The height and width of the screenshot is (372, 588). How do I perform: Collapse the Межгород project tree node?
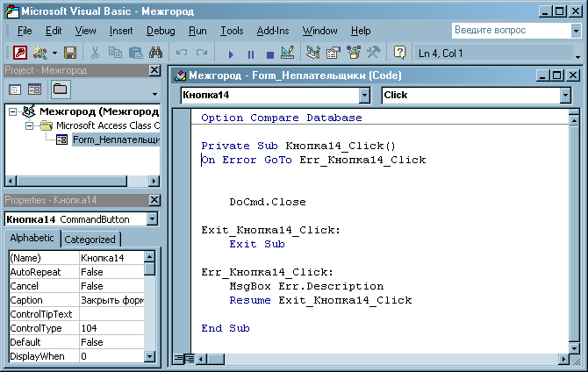pos(12,111)
